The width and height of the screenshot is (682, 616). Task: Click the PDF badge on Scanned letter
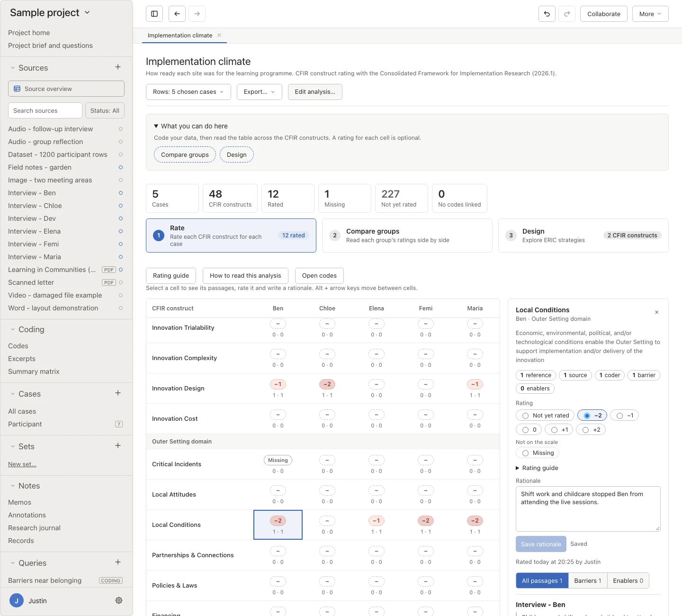[x=109, y=282]
